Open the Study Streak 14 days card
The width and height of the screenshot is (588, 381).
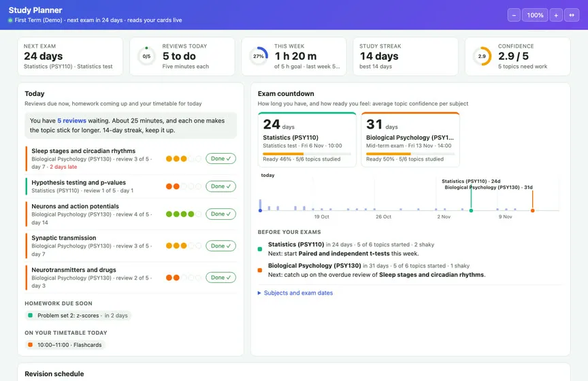point(406,56)
